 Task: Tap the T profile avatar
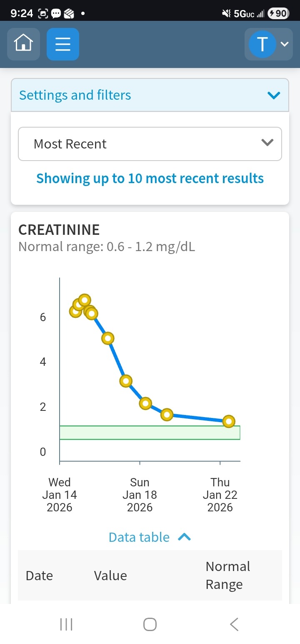click(262, 44)
